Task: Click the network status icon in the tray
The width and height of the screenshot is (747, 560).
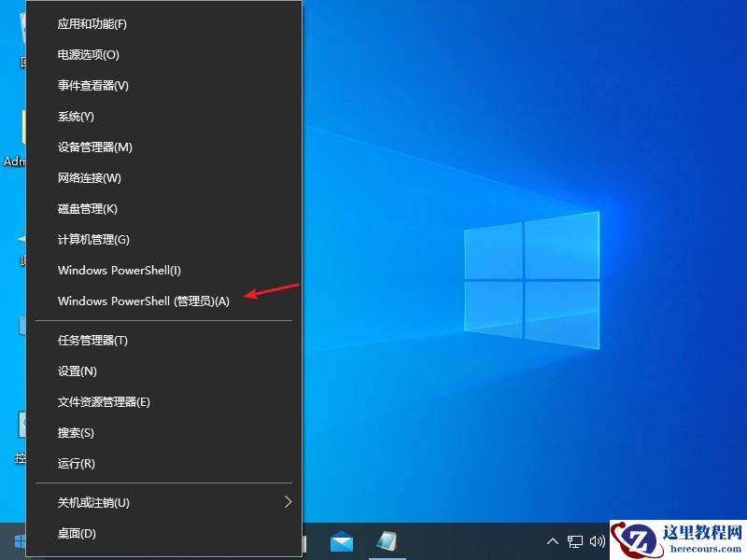Action: pyautogui.click(x=575, y=541)
